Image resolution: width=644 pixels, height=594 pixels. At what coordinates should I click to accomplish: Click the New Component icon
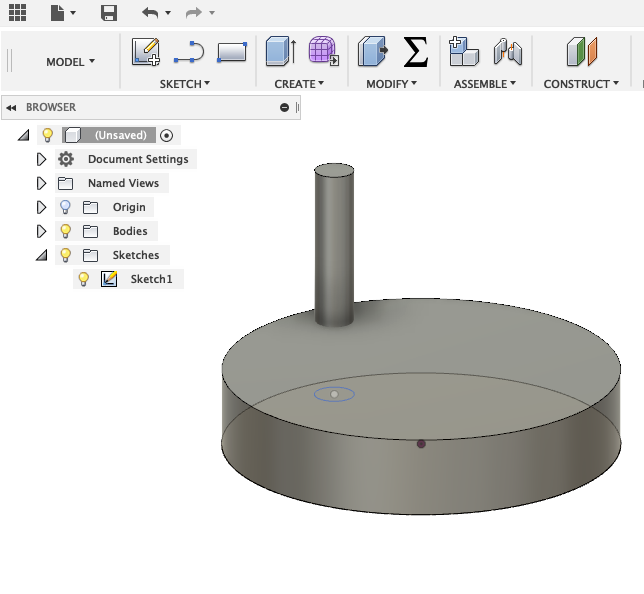(x=464, y=51)
